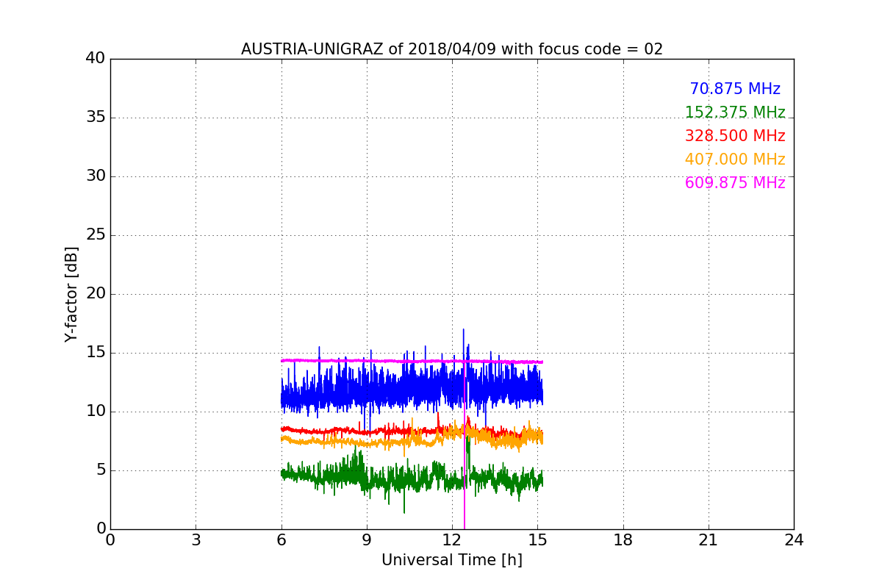The height and width of the screenshot is (588, 882).
Task: Select the 407.000 MHz legend label
Action: 735,159
